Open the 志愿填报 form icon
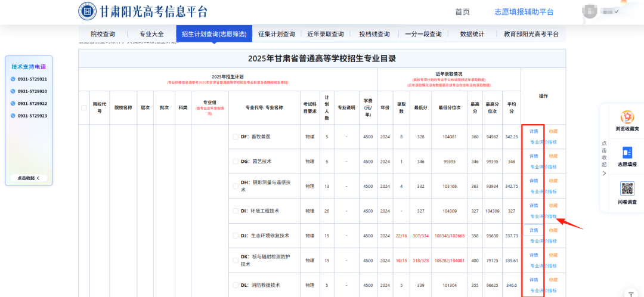The width and height of the screenshot is (644, 297). (x=627, y=153)
